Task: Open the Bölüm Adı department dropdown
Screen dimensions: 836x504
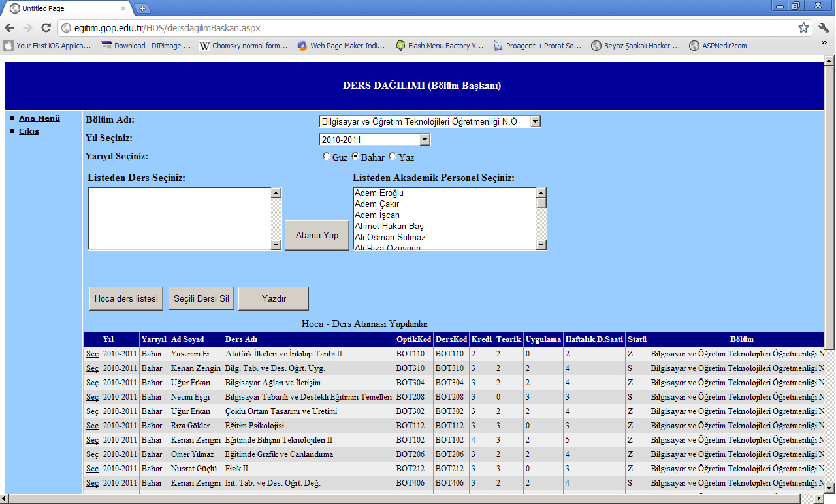Action: 430,121
